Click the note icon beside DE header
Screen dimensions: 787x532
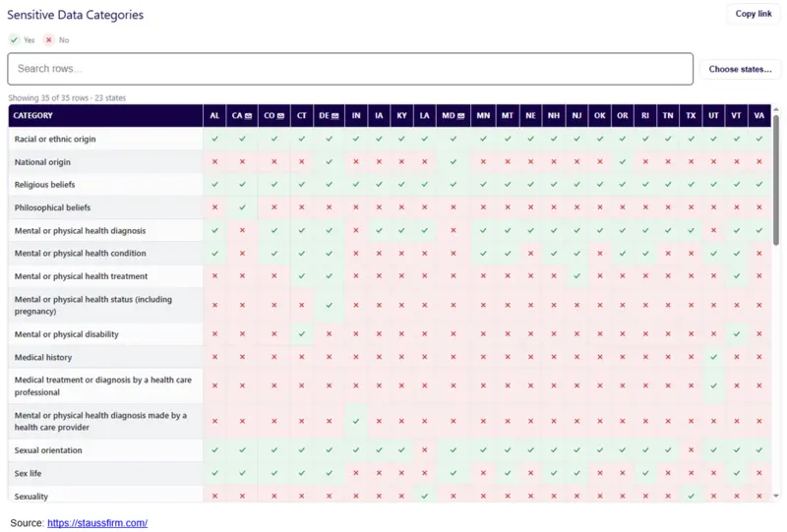pyautogui.click(x=335, y=116)
